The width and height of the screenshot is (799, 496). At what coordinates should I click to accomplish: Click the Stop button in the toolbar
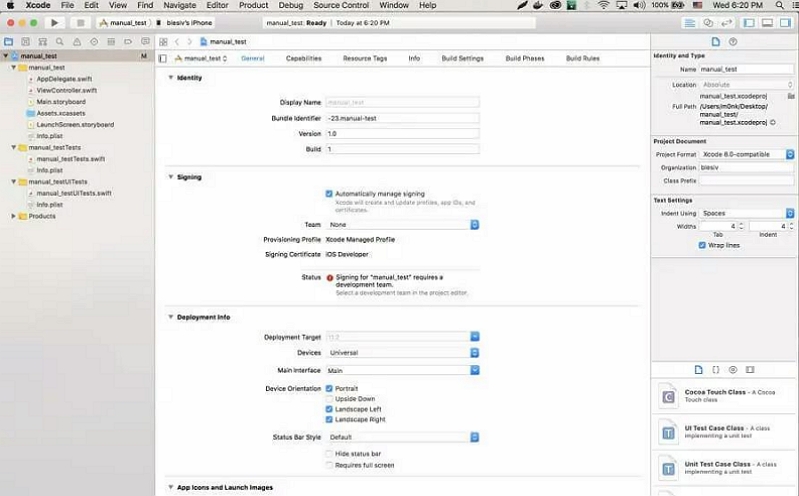pyautogui.click(x=80, y=23)
